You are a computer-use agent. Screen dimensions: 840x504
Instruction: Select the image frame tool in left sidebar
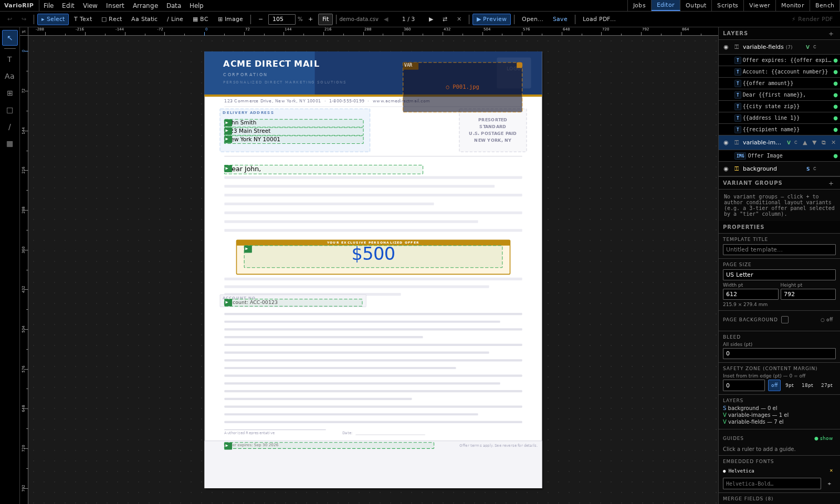click(x=9, y=93)
